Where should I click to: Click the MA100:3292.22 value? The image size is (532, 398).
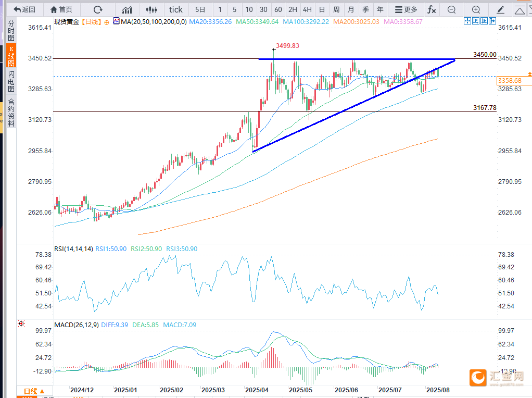pyautogui.click(x=306, y=22)
